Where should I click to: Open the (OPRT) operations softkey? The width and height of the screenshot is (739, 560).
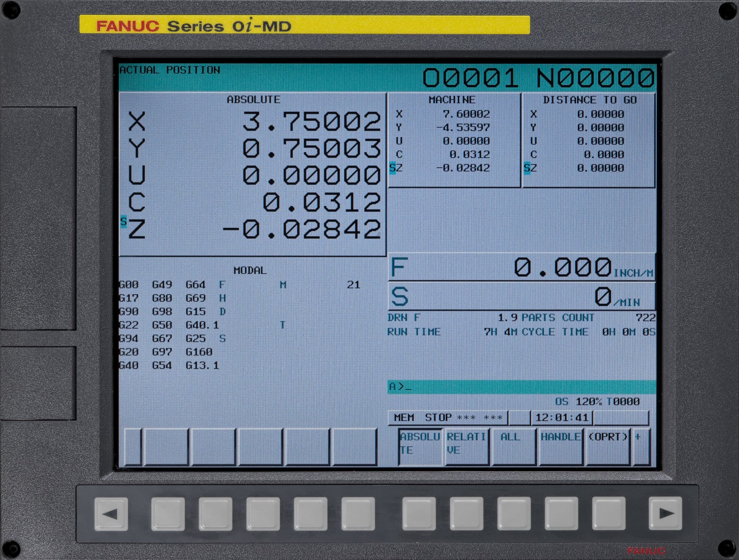coord(607,446)
